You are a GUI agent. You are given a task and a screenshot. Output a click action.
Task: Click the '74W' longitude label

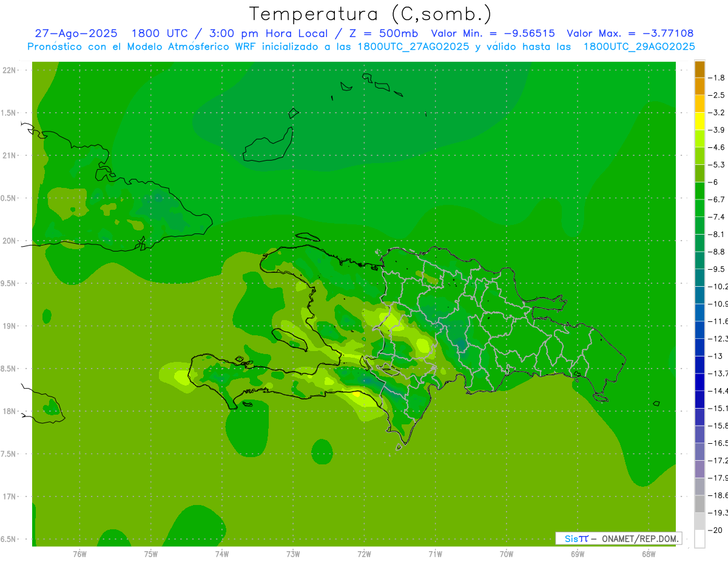[221, 553]
